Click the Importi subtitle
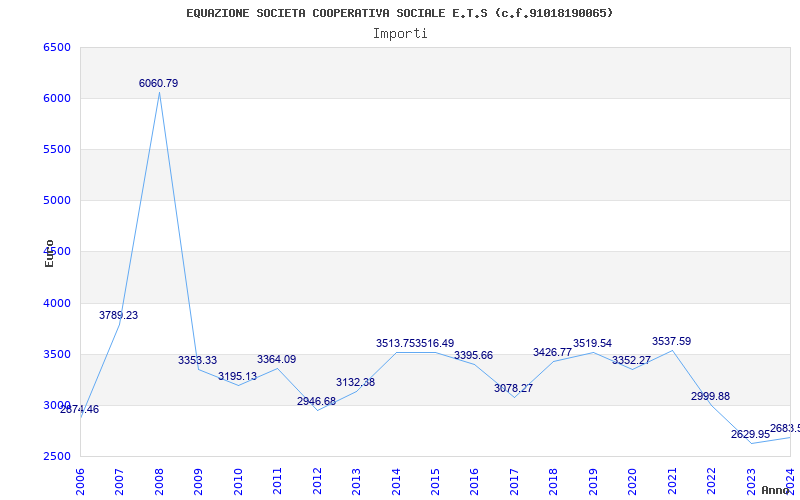This screenshot has width=800, height=500. coord(400,33)
